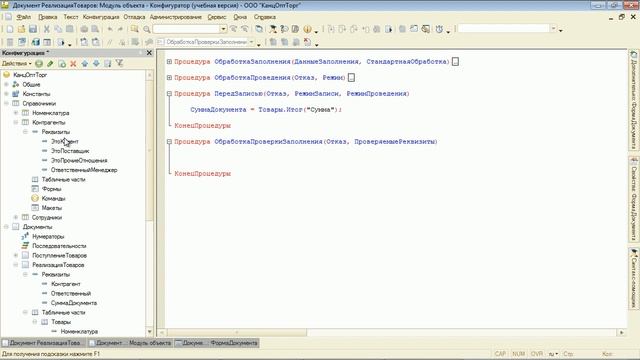640x360 pixels.
Task: Select the Макеты node under Контрагенты
Action: 51,208
